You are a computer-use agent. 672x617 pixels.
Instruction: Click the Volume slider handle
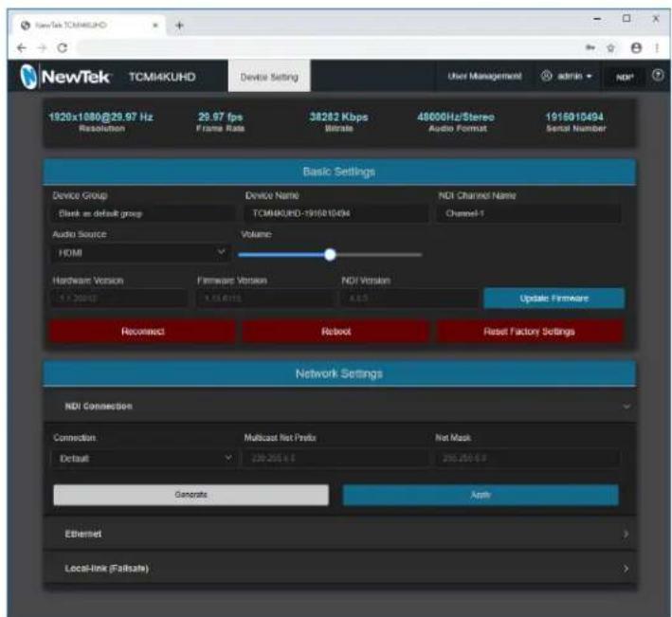[x=330, y=255]
